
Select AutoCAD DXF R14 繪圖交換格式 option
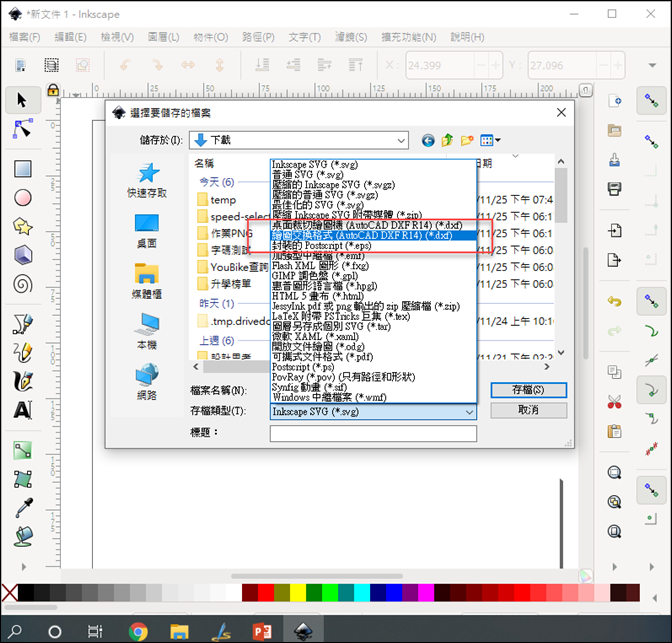(x=373, y=235)
